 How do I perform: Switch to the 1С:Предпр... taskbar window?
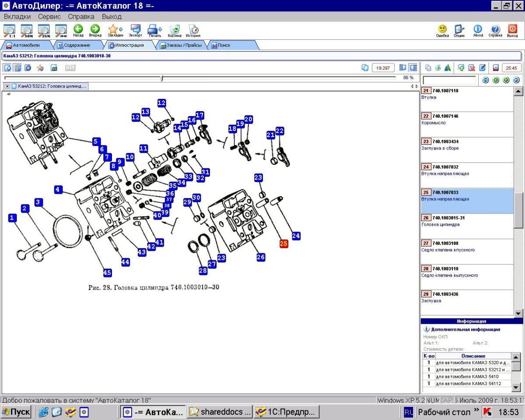coord(287,412)
